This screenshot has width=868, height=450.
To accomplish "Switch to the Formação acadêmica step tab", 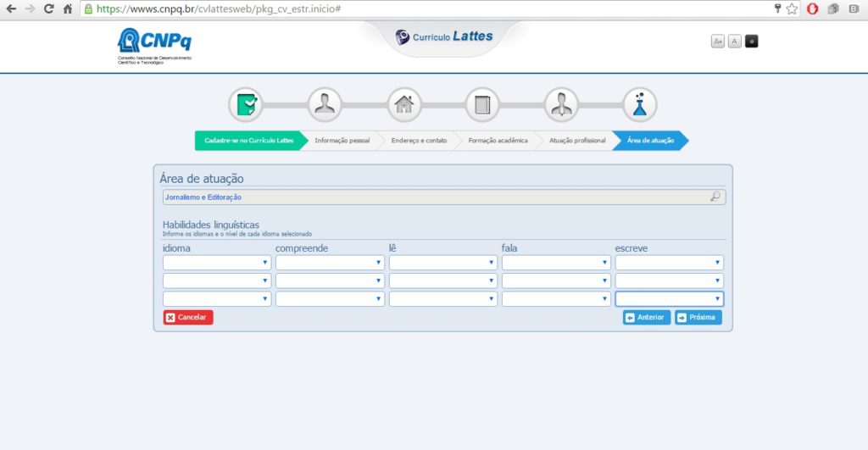I will coord(498,141).
